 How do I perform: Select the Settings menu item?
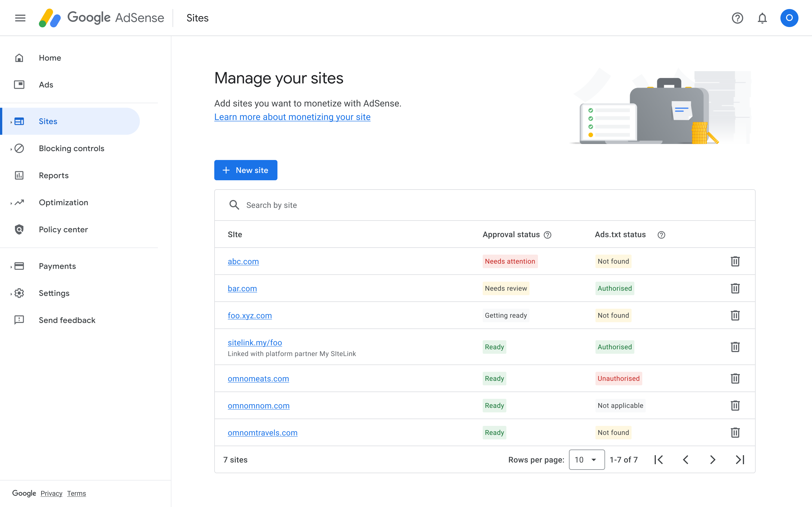54,293
